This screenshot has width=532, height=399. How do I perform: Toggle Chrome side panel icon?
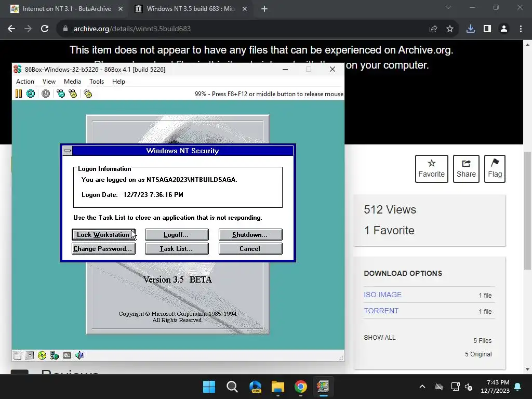pos(487,29)
